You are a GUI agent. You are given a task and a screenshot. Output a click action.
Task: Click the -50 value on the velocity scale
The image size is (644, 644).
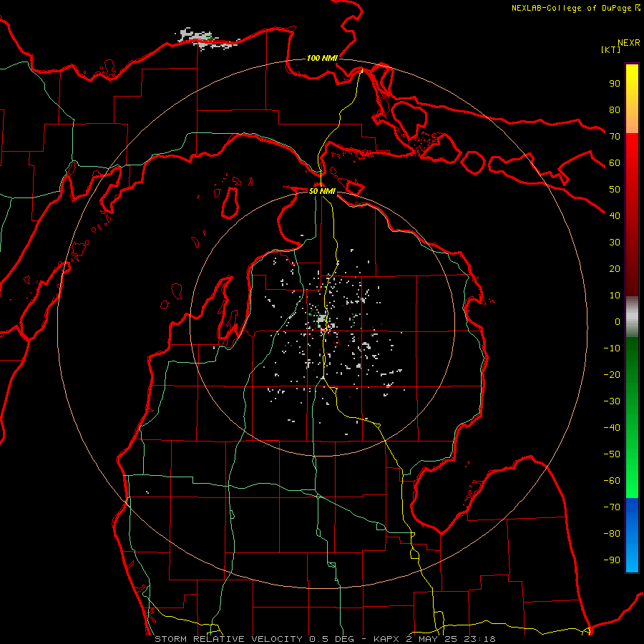point(612,454)
